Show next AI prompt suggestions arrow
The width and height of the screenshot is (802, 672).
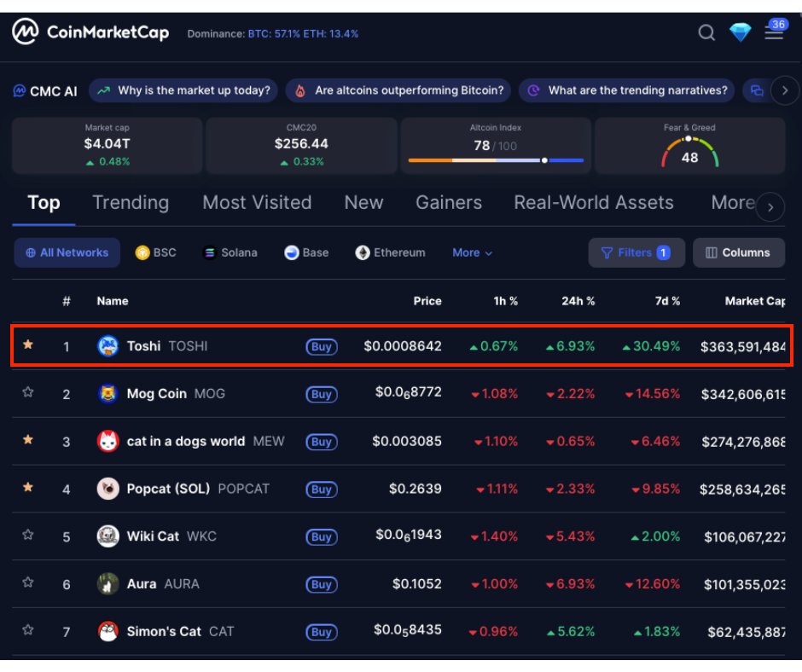click(x=785, y=91)
